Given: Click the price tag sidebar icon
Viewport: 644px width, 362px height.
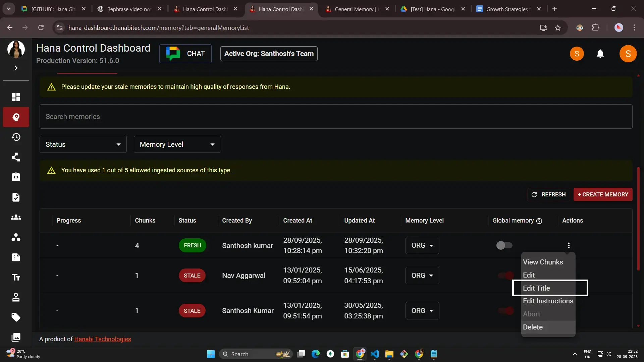Looking at the screenshot, I should [16, 317].
